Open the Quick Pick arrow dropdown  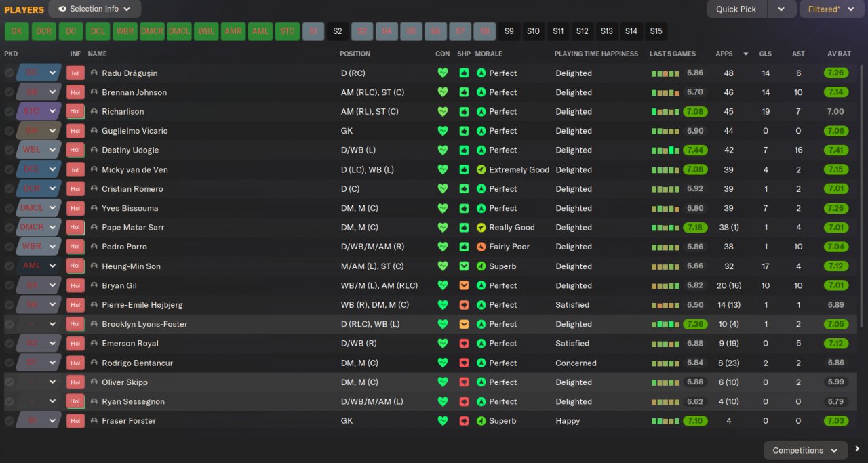click(x=781, y=9)
